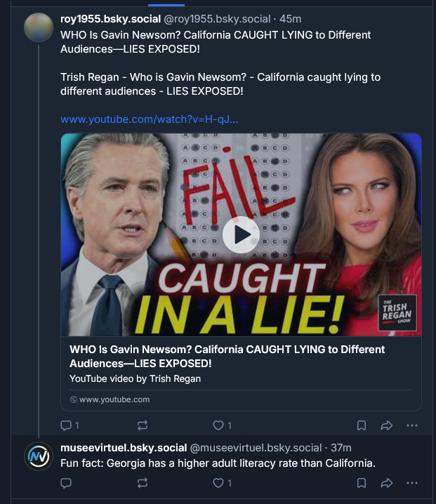
Task: Repost roy1955's Gavin Newsom post
Action: [x=143, y=425]
